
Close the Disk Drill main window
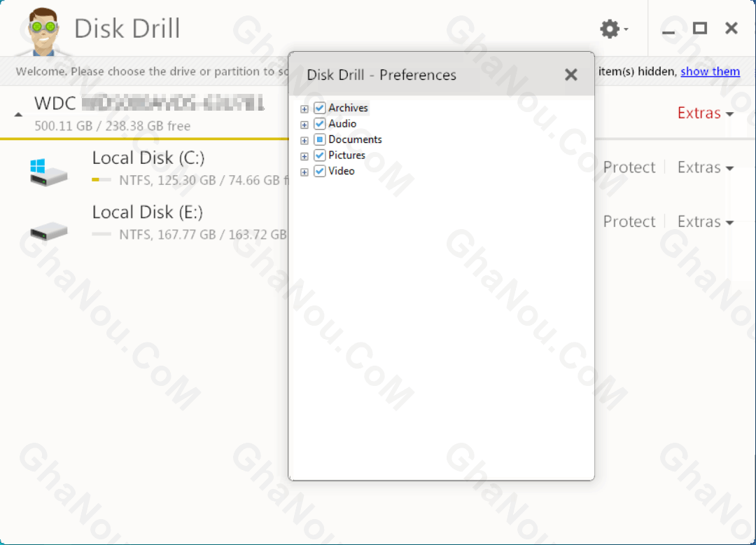pyautogui.click(x=731, y=29)
